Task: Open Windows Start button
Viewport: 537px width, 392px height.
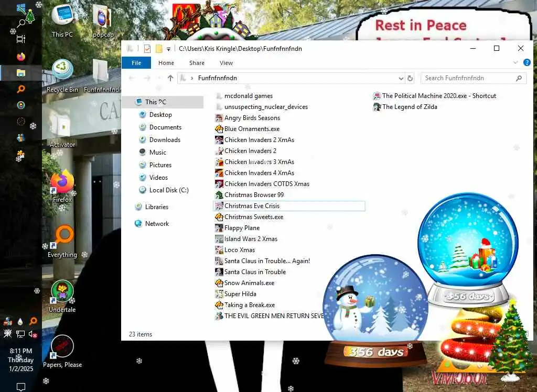Action: coord(21,8)
